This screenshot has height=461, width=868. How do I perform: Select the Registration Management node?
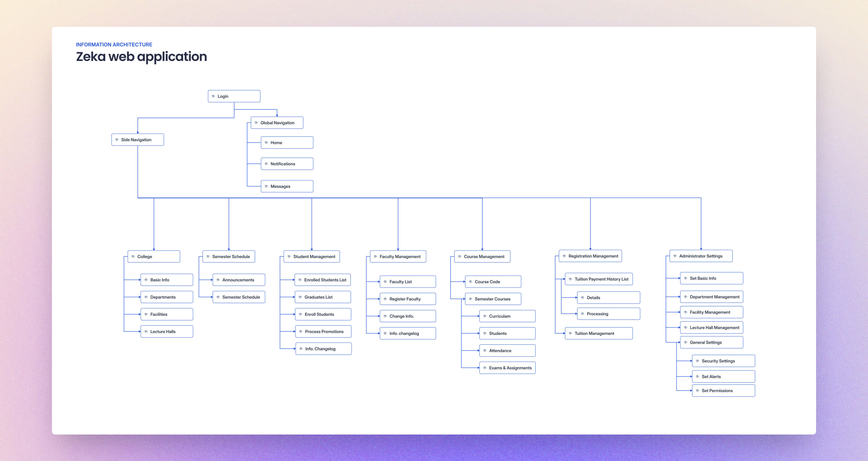[x=590, y=256]
